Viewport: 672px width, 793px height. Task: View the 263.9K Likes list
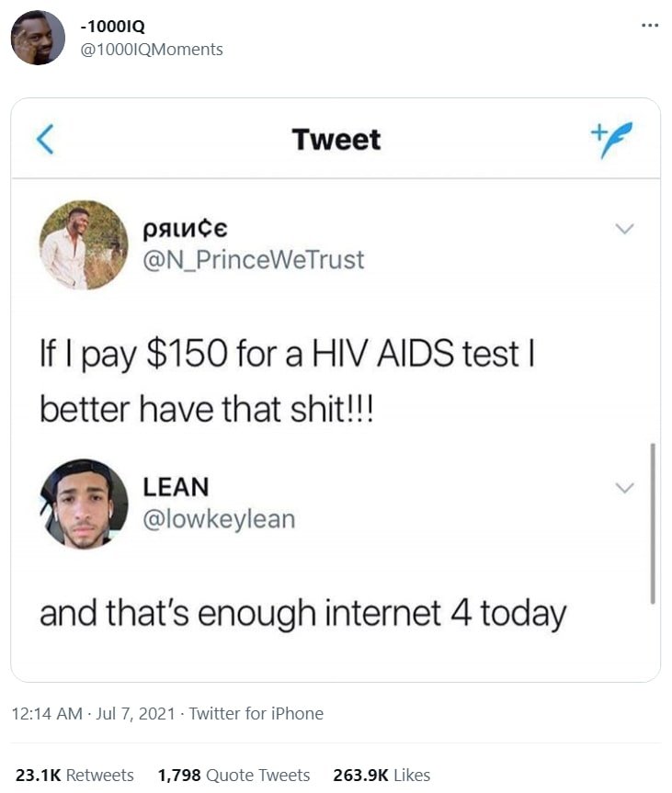coord(382,776)
